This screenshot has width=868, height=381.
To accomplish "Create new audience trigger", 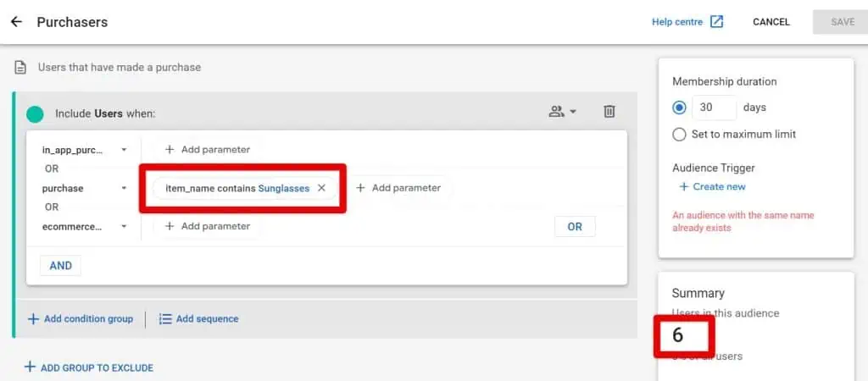I will pos(712,186).
